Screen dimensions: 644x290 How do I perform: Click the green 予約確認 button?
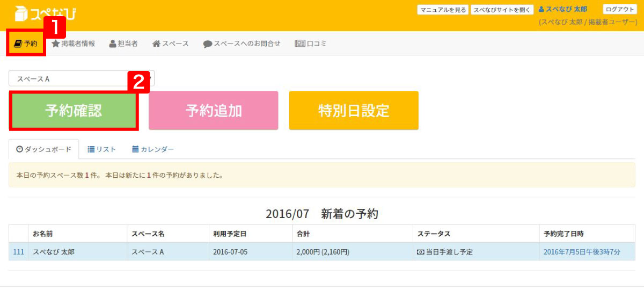74,111
